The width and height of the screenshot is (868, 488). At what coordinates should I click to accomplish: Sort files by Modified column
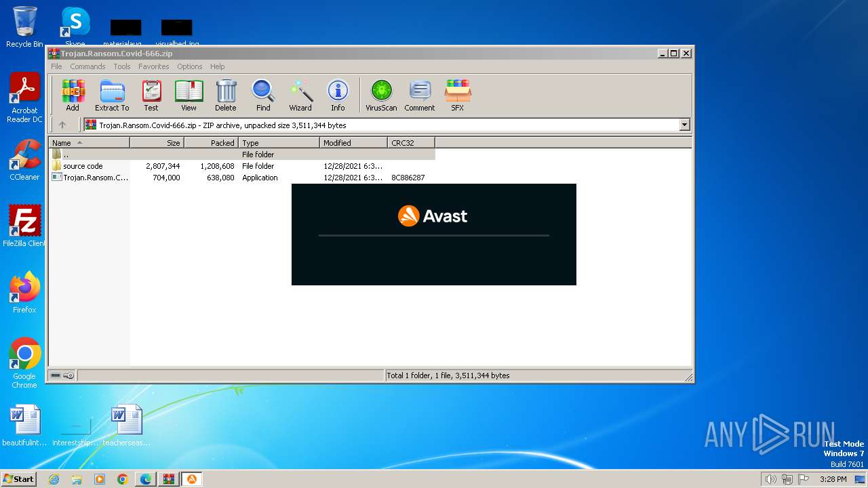(x=353, y=143)
